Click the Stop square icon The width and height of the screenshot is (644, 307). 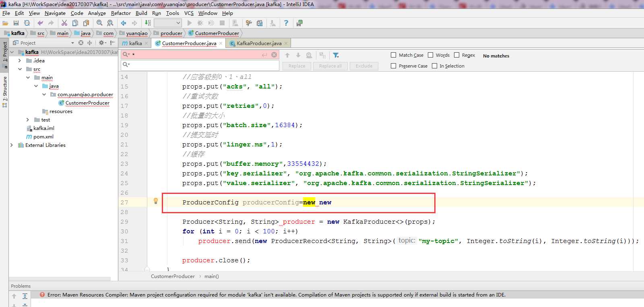click(222, 23)
